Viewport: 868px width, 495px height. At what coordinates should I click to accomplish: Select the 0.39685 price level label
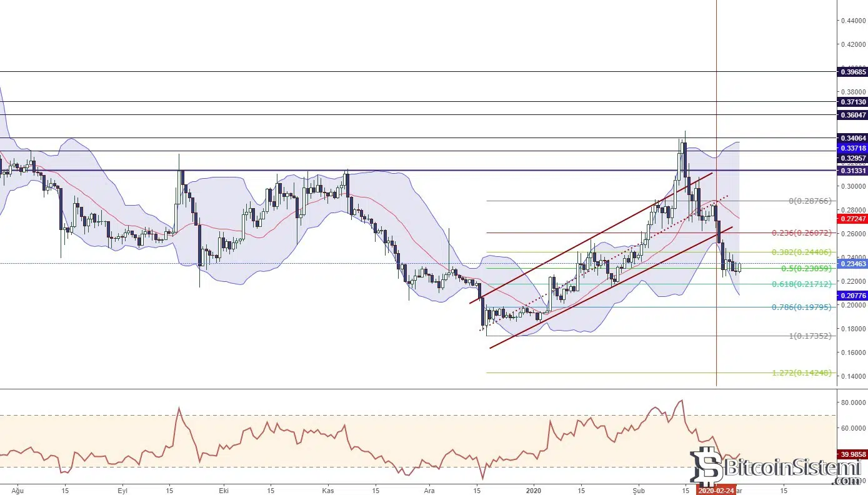(852, 72)
